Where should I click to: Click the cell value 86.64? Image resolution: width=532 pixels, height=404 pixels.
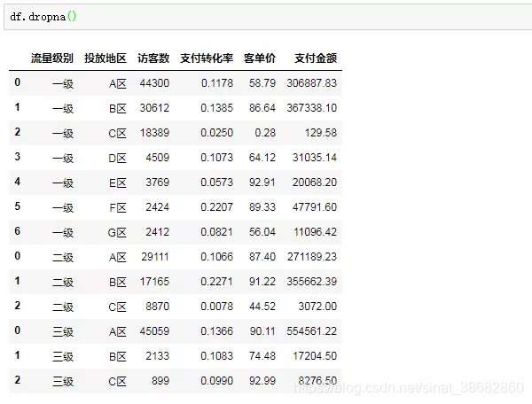click(262, 108)
